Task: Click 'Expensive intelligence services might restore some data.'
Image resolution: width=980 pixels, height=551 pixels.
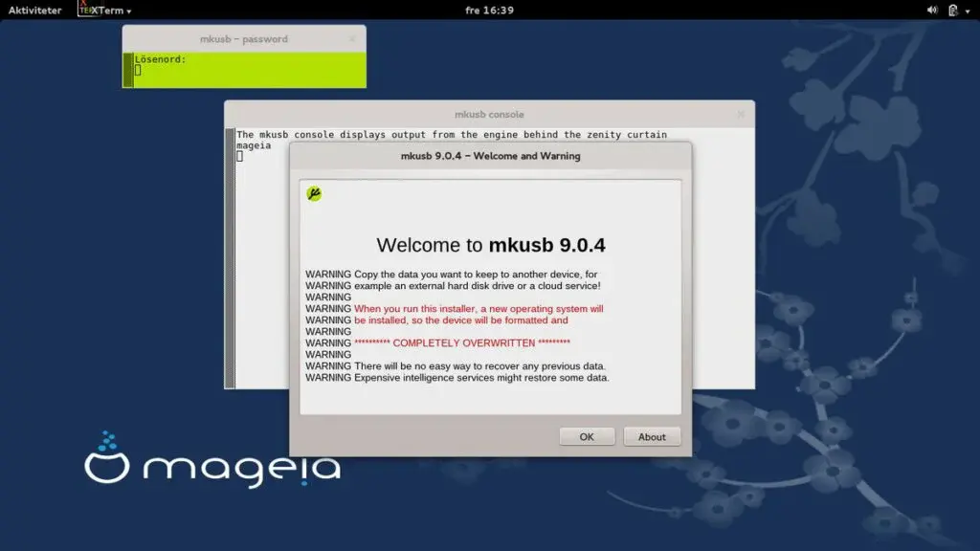Action: 482,377
